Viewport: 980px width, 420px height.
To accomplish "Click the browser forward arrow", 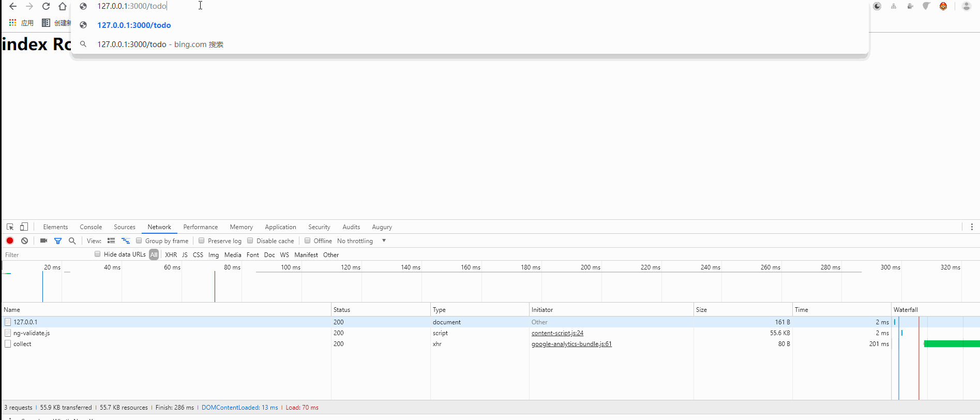I will point(29,6).
